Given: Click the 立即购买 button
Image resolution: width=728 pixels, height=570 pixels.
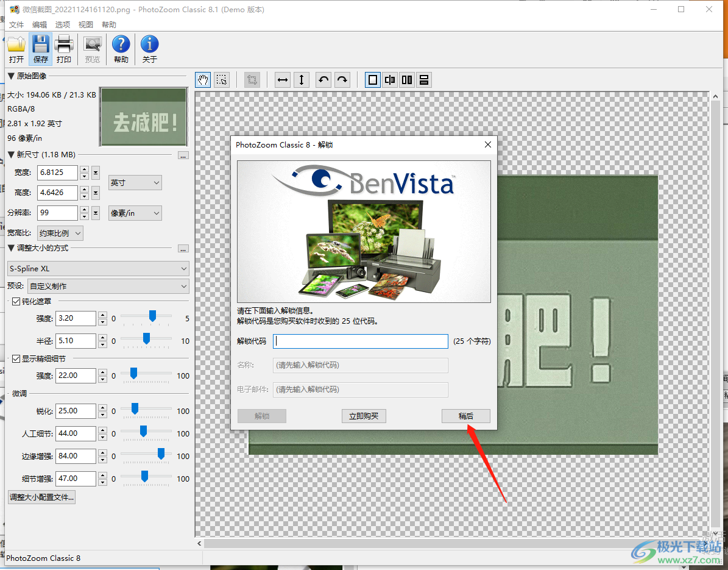Looking at the screenshot, I should pos(364,416).
